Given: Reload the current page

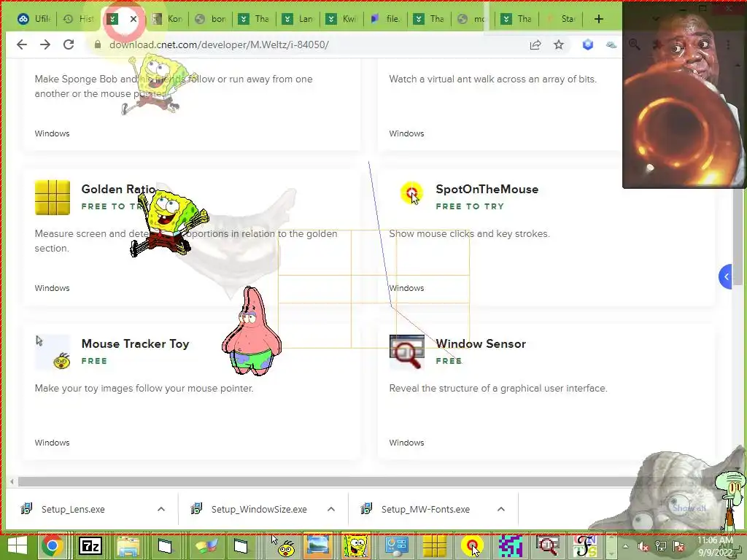Looking at the screenshot, I should [x=69, y=44].
